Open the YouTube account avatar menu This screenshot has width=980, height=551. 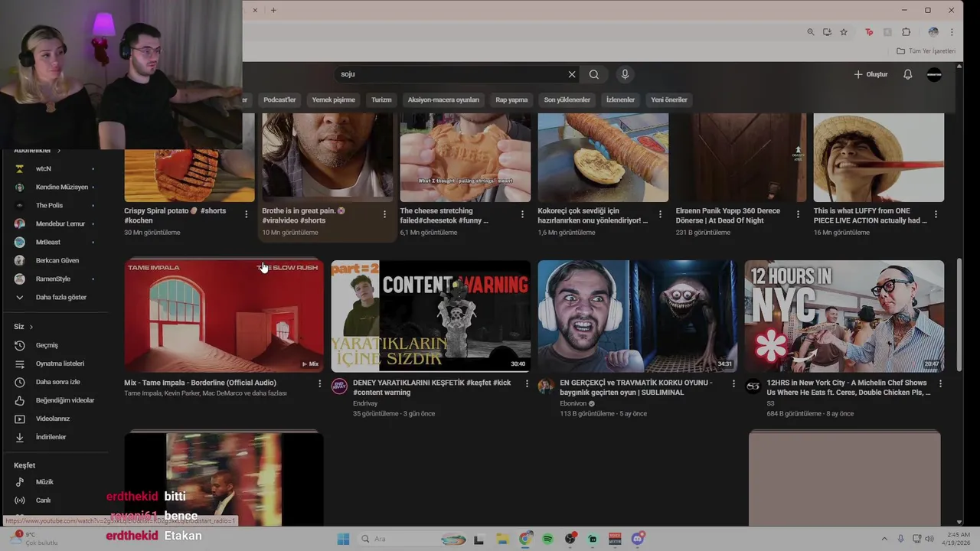click(x=934, y=74)
